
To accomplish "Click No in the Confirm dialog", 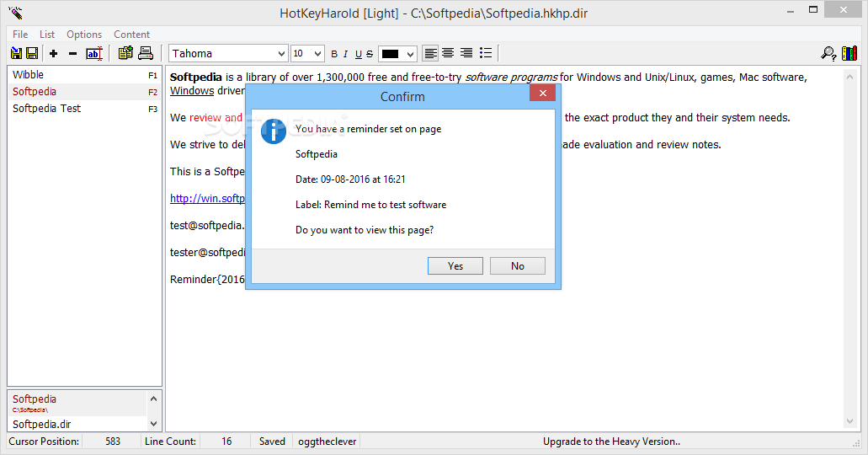I will click(x=518, y=266).
